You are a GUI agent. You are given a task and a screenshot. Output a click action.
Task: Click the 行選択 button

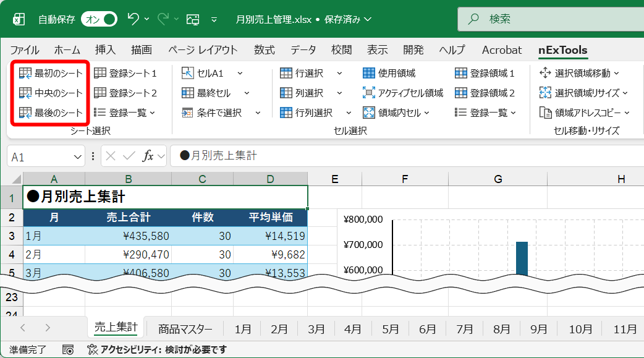(x=302, y=73)
